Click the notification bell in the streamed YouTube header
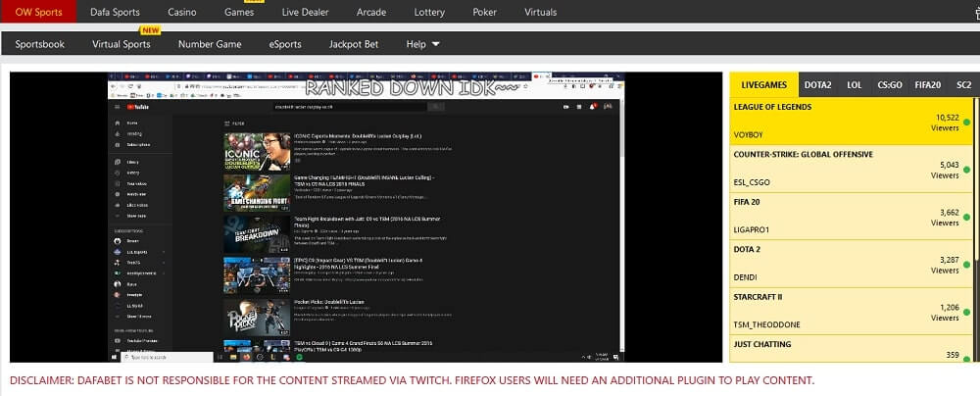Image resolution: width=980 pixels, height=396 pixels. pos(591,106)
